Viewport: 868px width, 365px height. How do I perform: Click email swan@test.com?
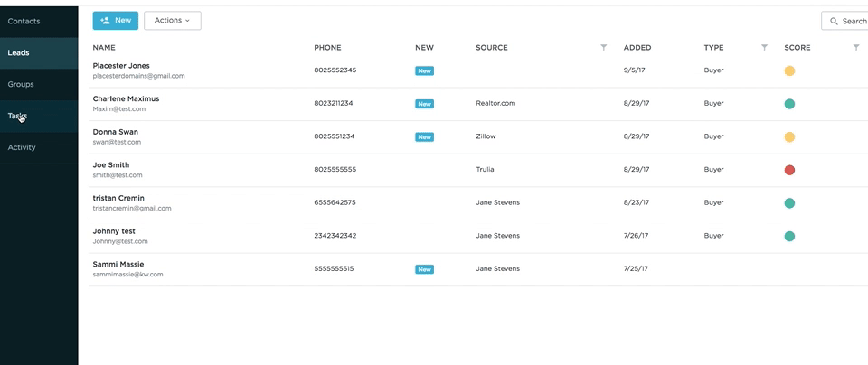[x=117, y=142]
